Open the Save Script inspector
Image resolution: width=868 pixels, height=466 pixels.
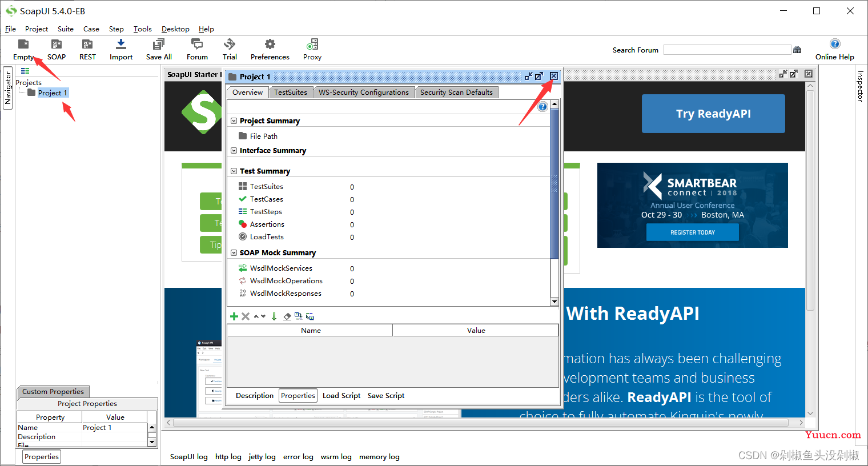[386, 396]
